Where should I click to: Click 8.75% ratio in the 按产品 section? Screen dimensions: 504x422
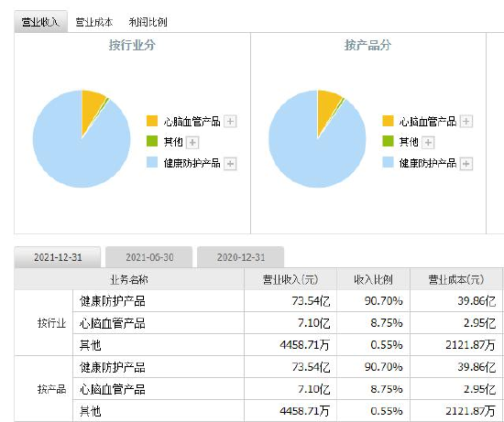point(387,389)
